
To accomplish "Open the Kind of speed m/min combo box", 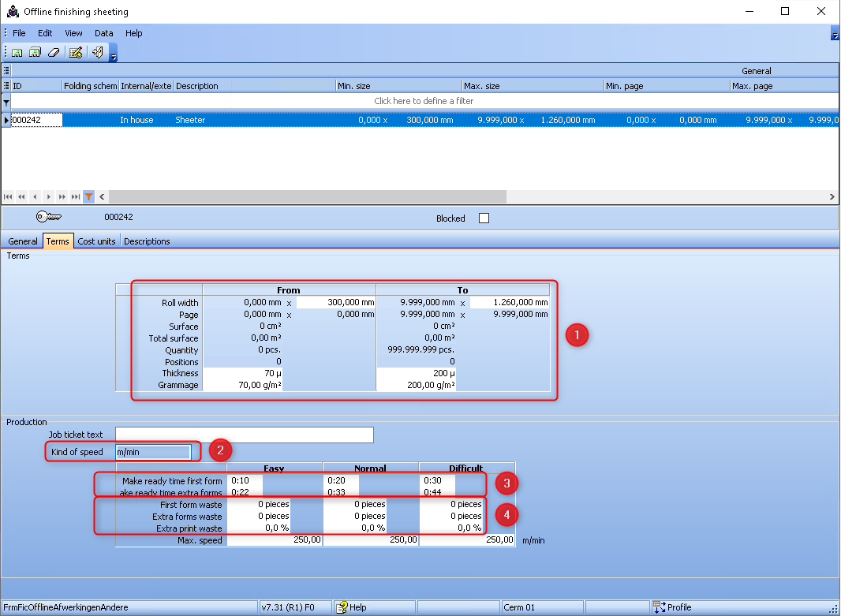I will point(153,452).
